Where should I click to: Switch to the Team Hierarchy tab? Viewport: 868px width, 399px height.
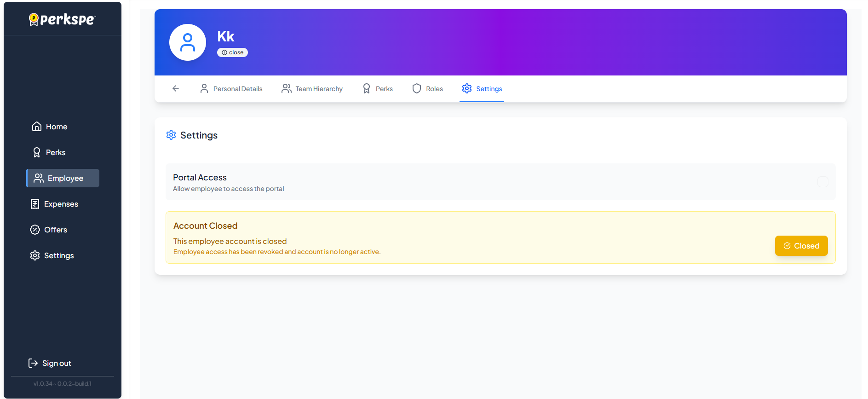[312, 89]
